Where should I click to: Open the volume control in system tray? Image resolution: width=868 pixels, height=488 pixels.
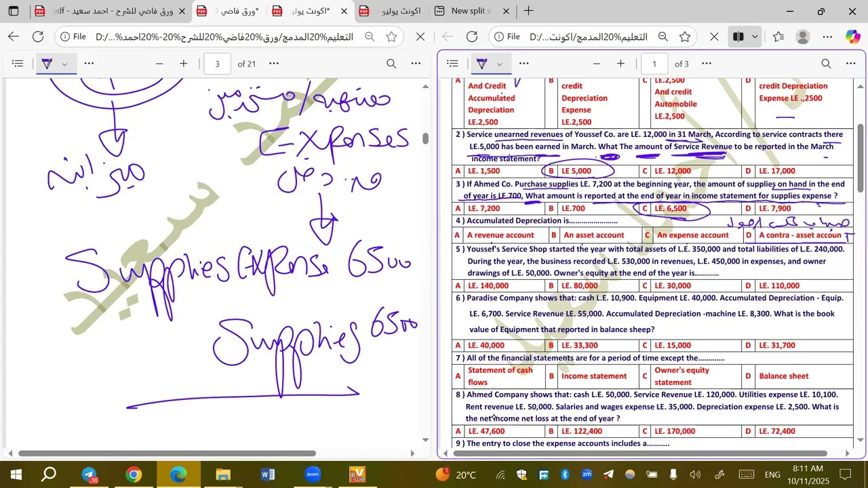click(695, 474)
